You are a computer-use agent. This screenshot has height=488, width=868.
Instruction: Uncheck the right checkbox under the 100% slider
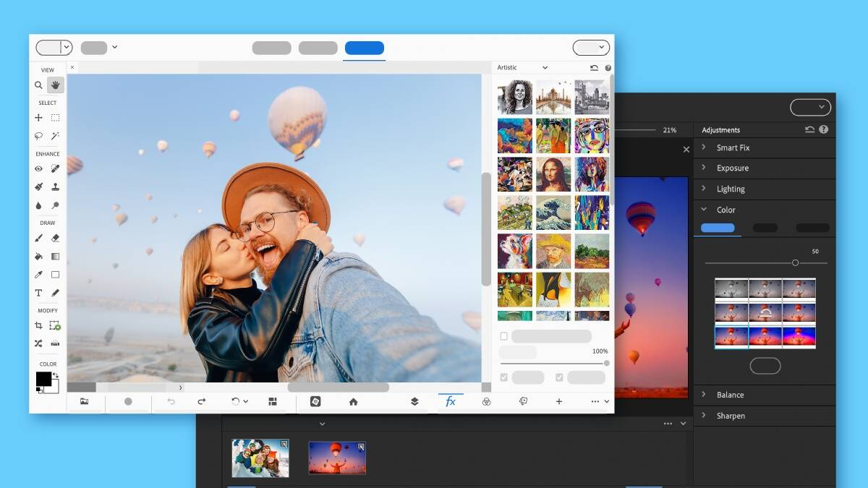click(559, 377)
